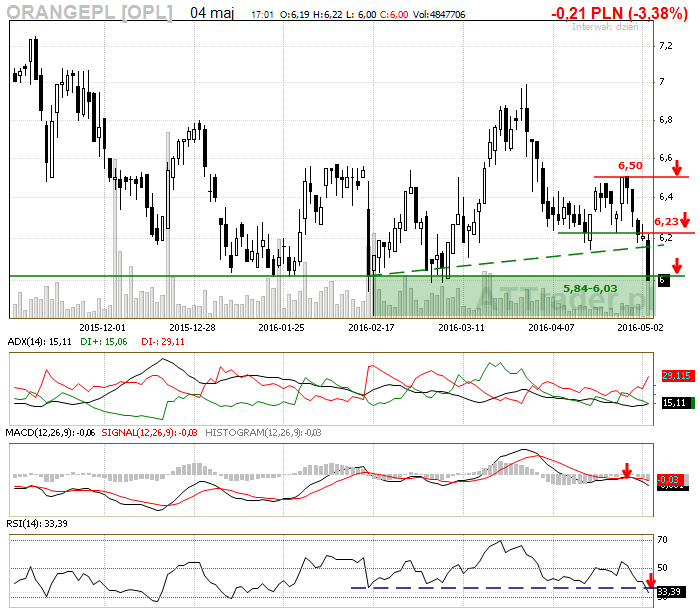Click the red SIGNAL(12,26,9): -0,03 label
Viewport: 700px width, 613px height.
(x=150, y=433)
